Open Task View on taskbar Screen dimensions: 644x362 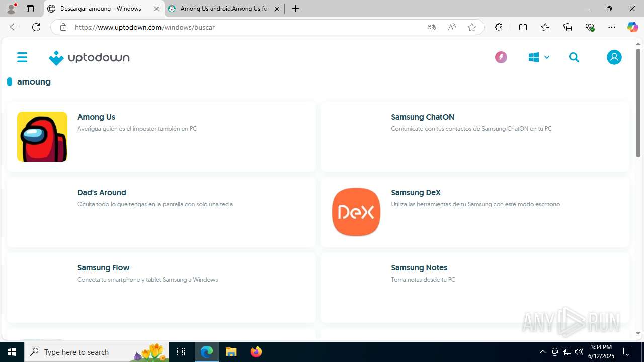181,352
